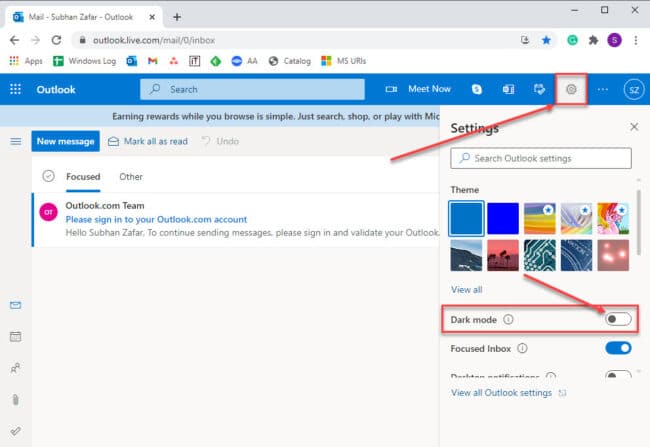The height and width of the screenshot is (447, 650).
Task: Open Files attachments in left sidebar
Action: coord(15,400)
